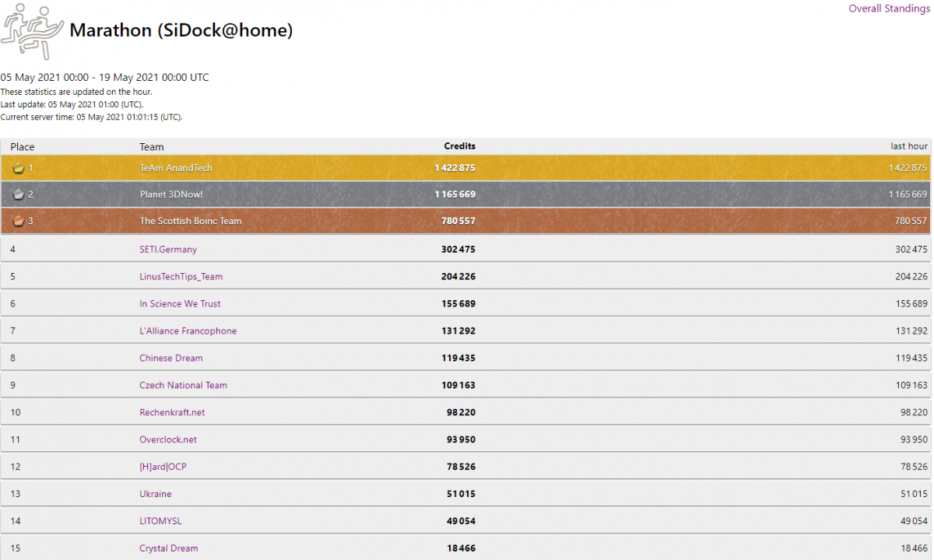Open the Overclock.net team link
This screenshot has height=560, width=934.
click(168, 440)
